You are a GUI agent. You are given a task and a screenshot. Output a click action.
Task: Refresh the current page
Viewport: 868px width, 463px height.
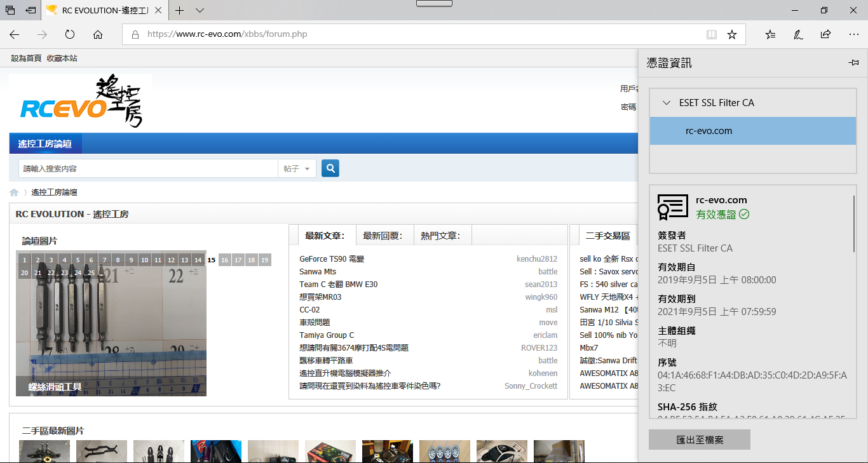pos(70,34)
